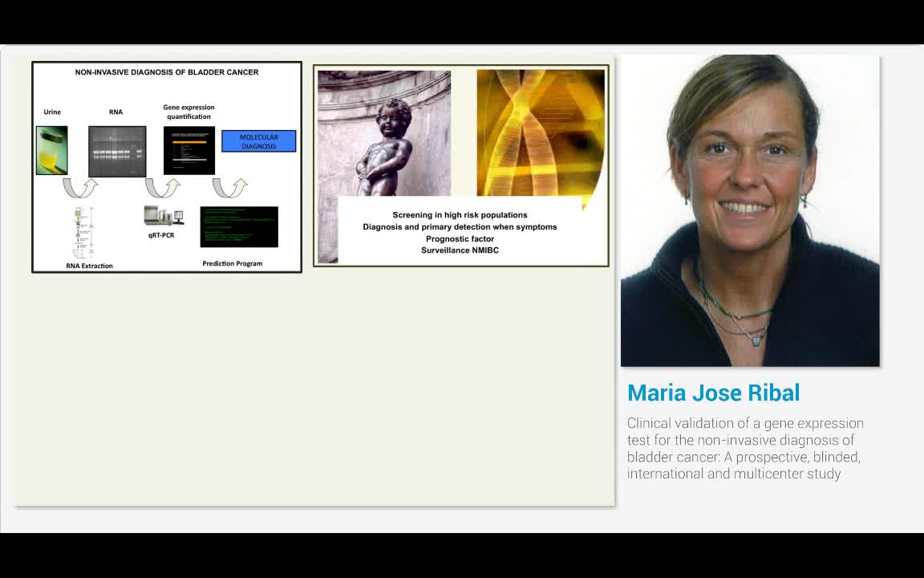Viewport: 924px width, 578px height.
Task: Click the talk title text about clinical validation
Action: pyautogui.click(x=745, y=448)
